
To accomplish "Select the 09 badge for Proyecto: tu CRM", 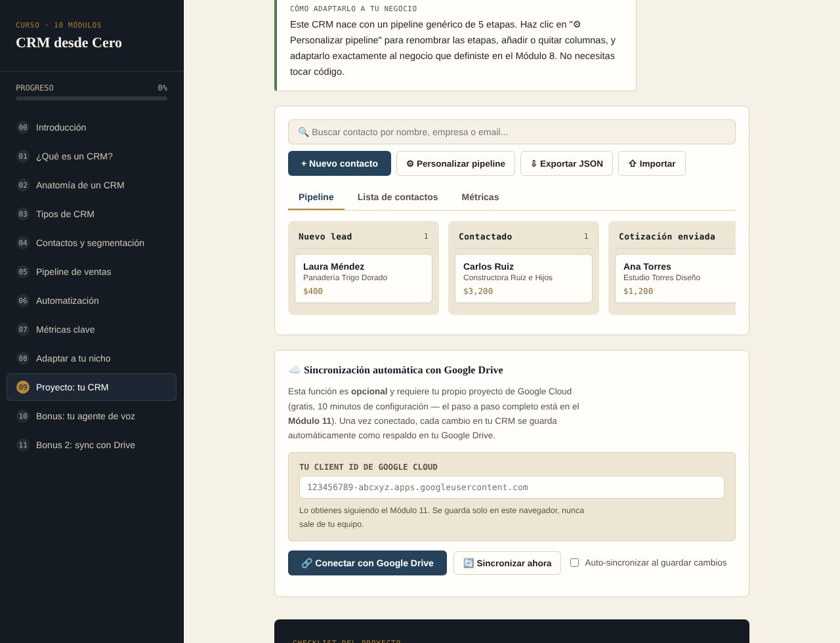I will tap(23, 387).
